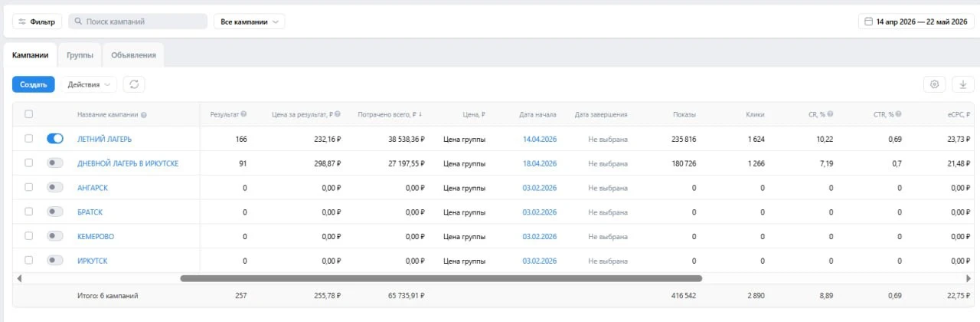
Task: Open table settings gear icon
Action: click(x=934, y=84)
